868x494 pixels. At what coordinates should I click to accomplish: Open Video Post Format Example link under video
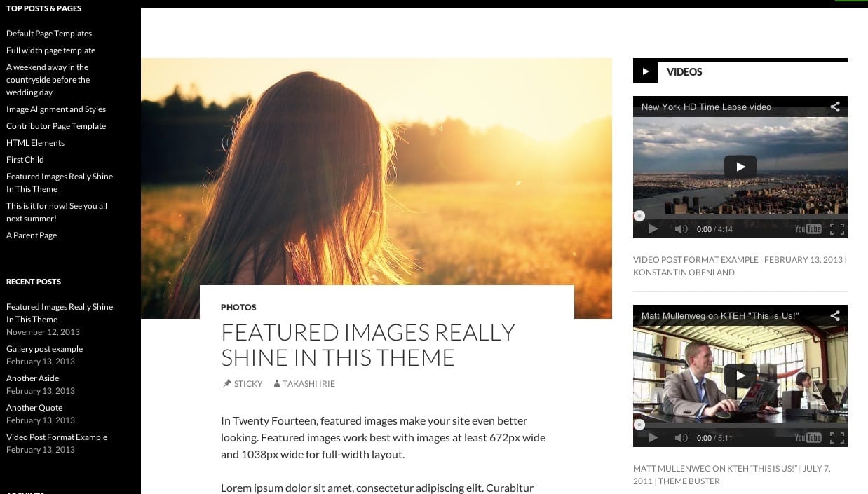click(x=696, y=259)
